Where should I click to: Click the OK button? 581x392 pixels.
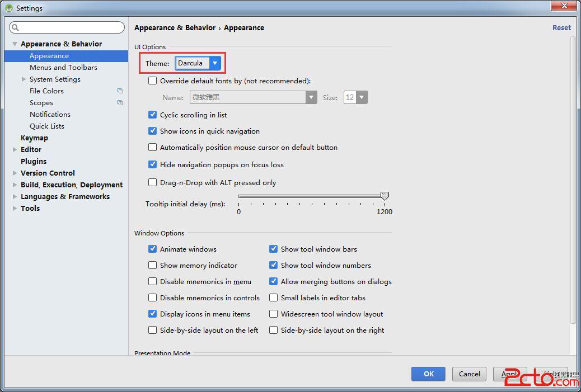click(x=428, y=374)
